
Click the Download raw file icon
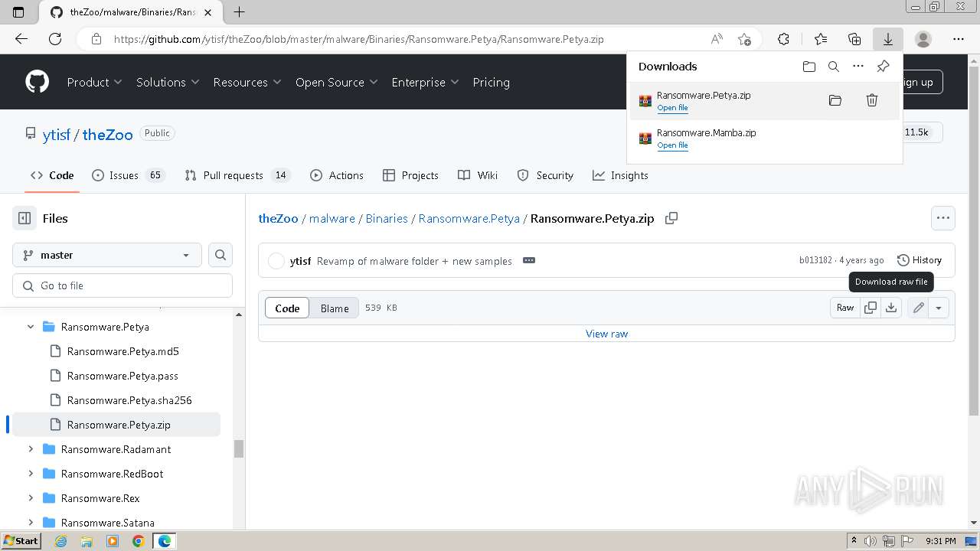(x=891, y=308)
